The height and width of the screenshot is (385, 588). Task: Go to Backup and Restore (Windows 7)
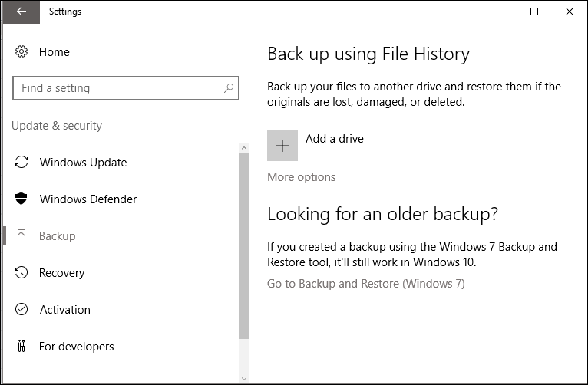pyautogui.click(x=366, y=284)
